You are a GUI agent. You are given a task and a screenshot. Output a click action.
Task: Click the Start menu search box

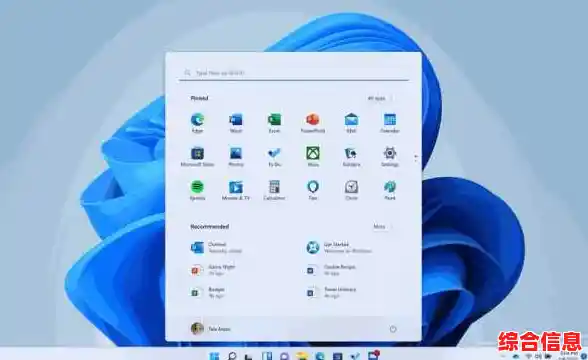click(294, 73)
